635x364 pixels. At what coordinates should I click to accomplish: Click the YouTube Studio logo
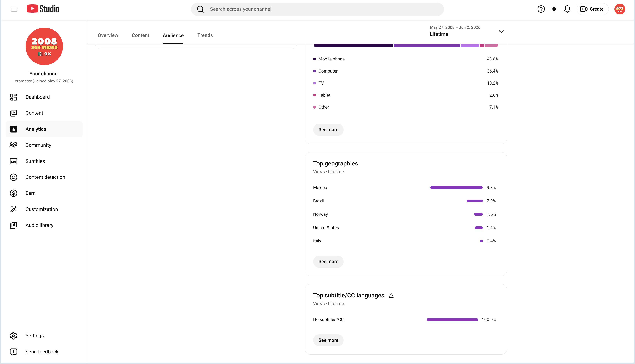point(43,9)
